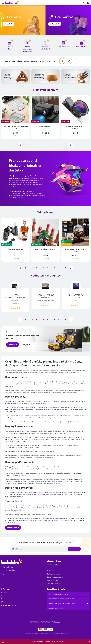
Task: Click next arrow under Odporúčame carousel
Action: click(71, 268)
